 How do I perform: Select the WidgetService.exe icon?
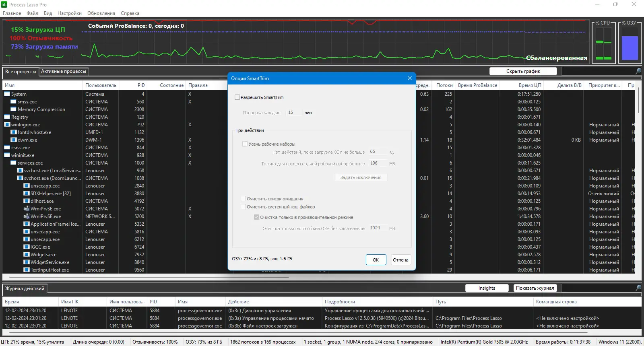click(x=26, y=262)
